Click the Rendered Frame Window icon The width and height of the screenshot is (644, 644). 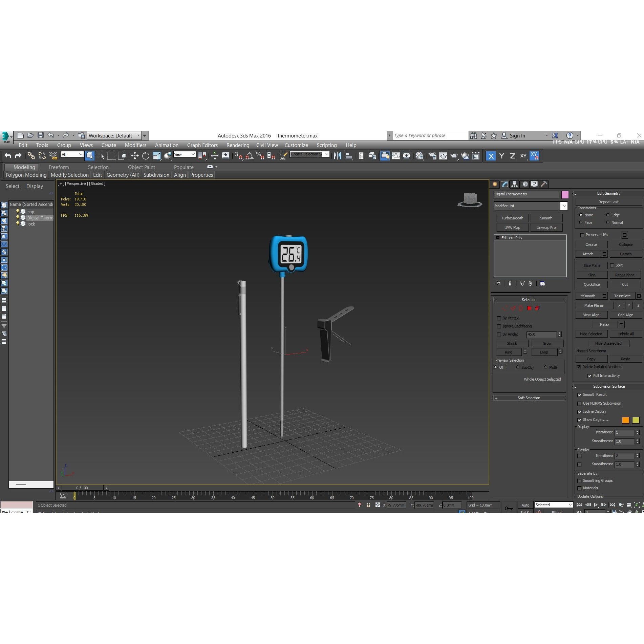443,156
